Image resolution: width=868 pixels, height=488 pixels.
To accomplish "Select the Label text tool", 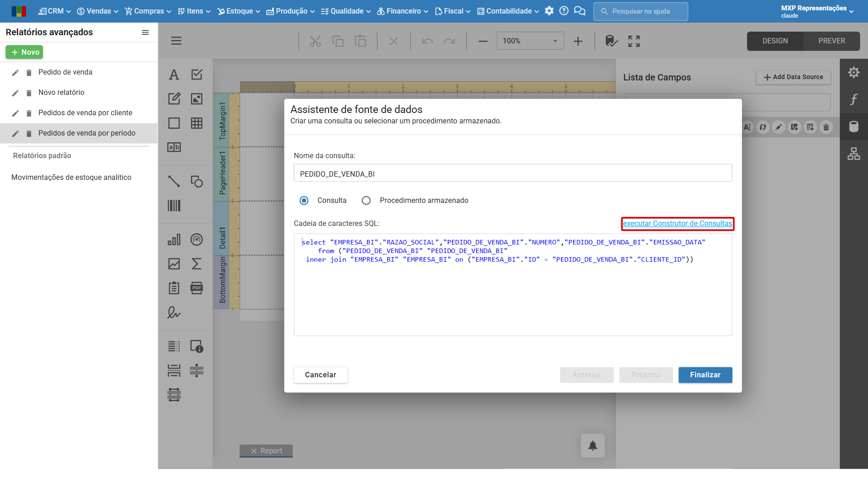I will tap(174, 75).
